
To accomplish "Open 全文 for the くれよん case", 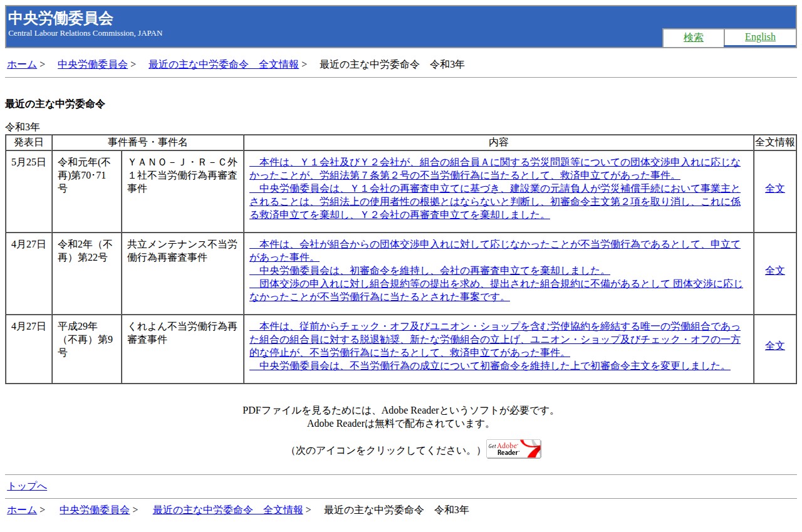I will (774, 346).
